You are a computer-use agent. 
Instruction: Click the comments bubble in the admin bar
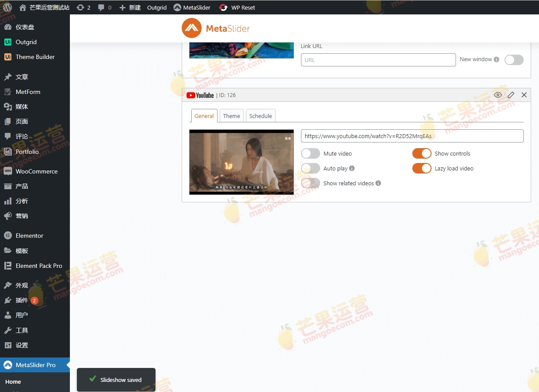click(x=104, y=7)
